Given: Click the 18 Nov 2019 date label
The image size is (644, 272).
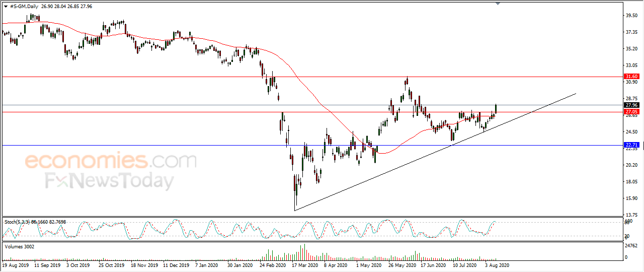Looking at the screenshot, I should (x=144, y=264).
